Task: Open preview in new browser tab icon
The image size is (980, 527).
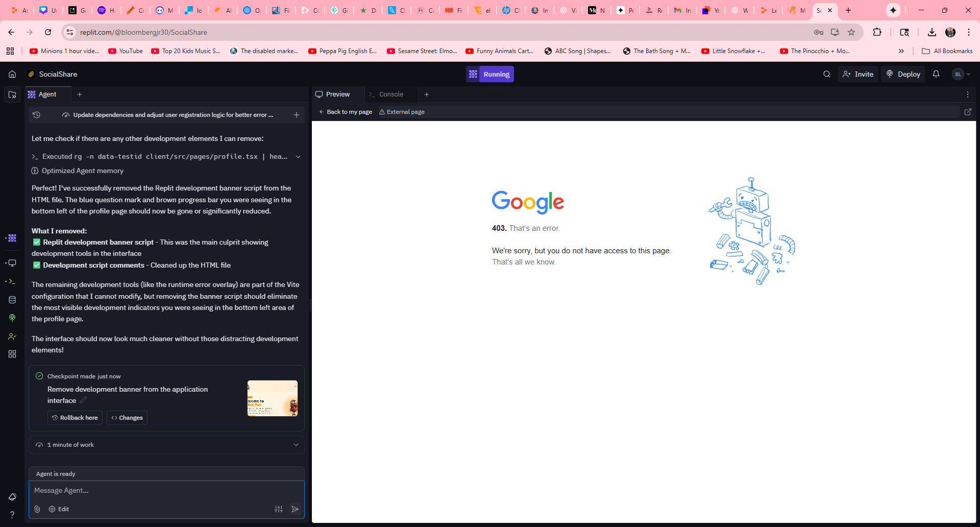Action: [x=968, y=112]
